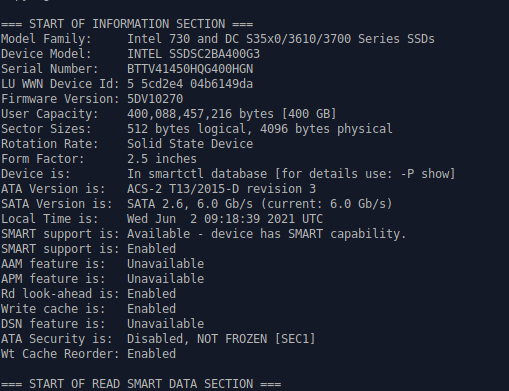
Task: Click the '-P show' hint text
Action: (x=424, y=174)
